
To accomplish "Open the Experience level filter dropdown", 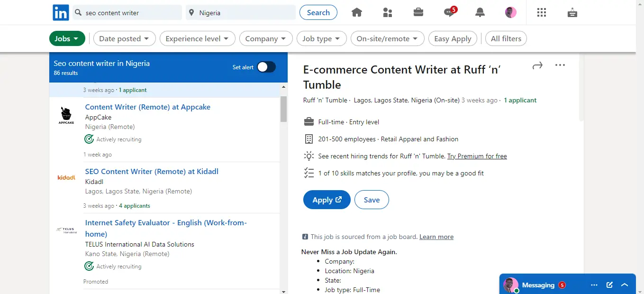I will coord(198,39).
